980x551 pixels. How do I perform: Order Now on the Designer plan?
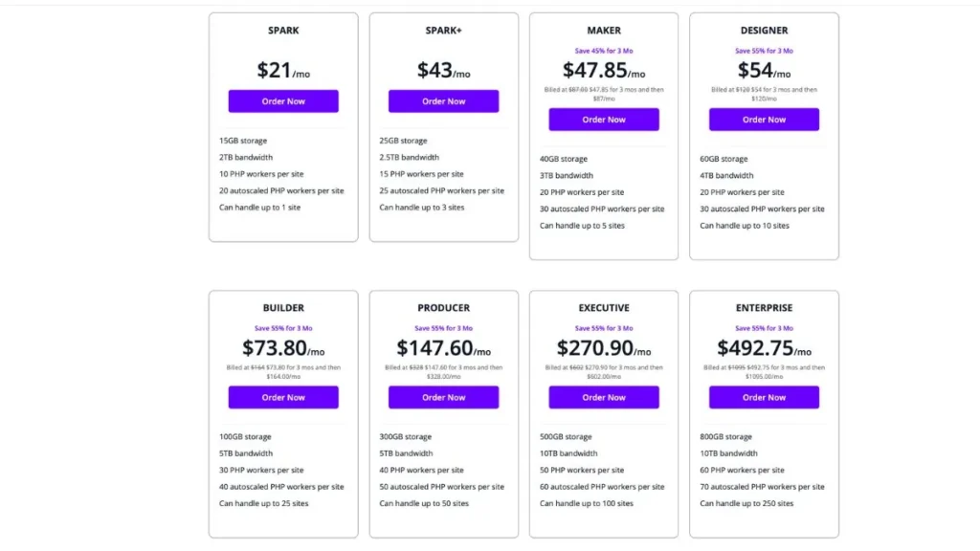tap(764, 119)
